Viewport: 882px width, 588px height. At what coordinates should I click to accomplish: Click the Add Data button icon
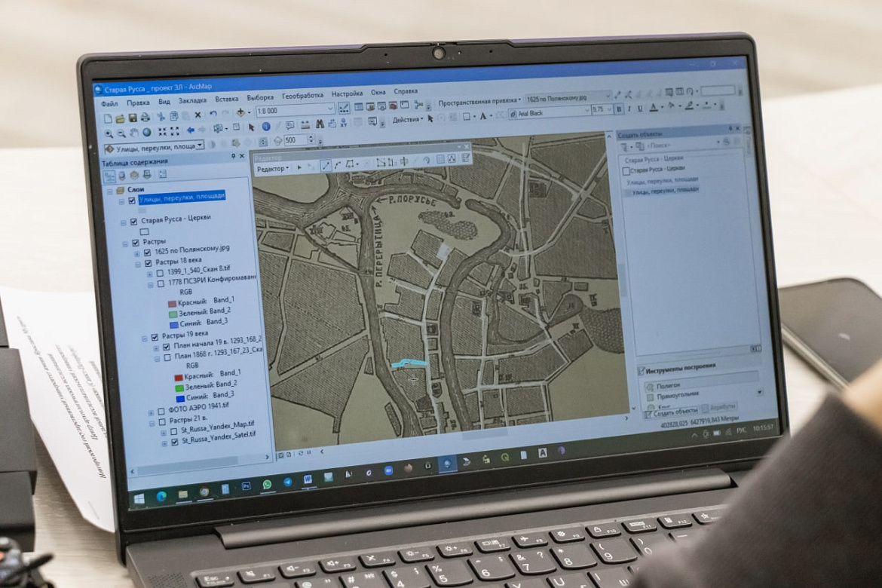coord(240,112)
